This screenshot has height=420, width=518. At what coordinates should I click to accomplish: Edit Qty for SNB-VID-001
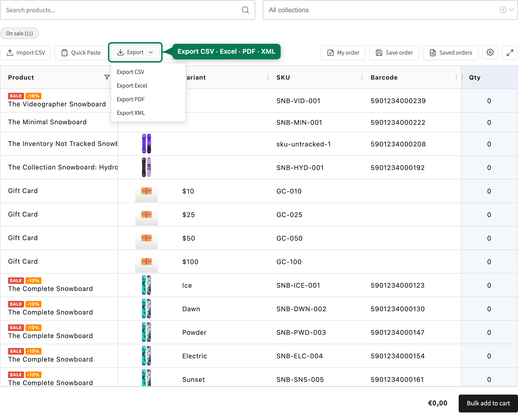coord(489,101)
